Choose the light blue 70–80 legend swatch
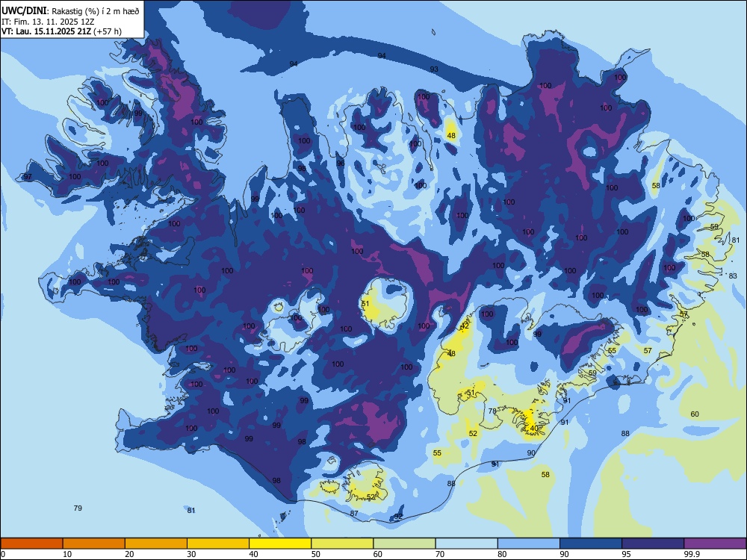 click(466, 544)
